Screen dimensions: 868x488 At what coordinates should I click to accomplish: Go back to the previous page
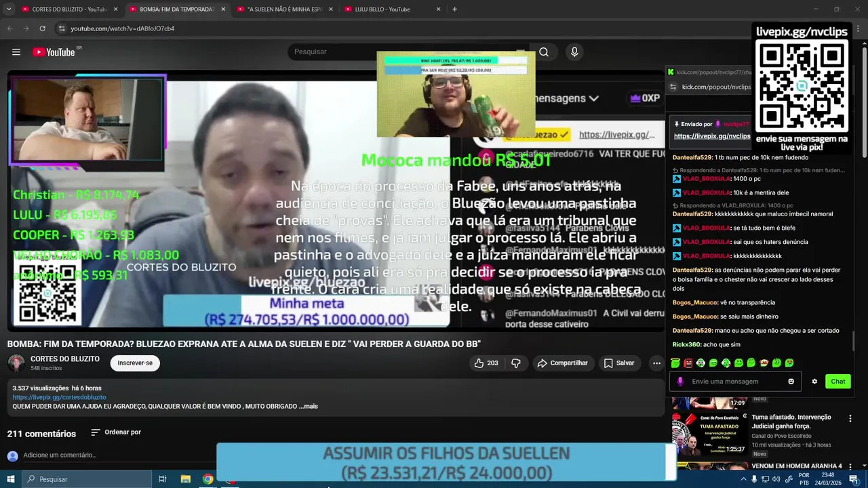pyautogui.click(x=10, y=28)
